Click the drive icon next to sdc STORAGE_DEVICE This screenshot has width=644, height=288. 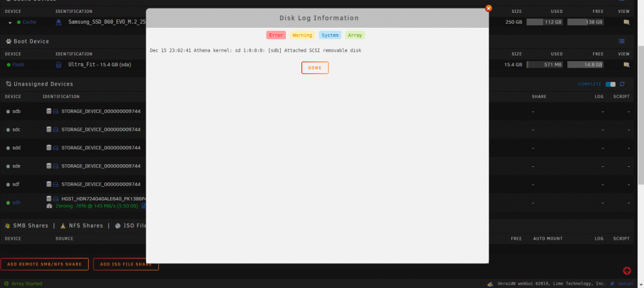tap(56, 130)
